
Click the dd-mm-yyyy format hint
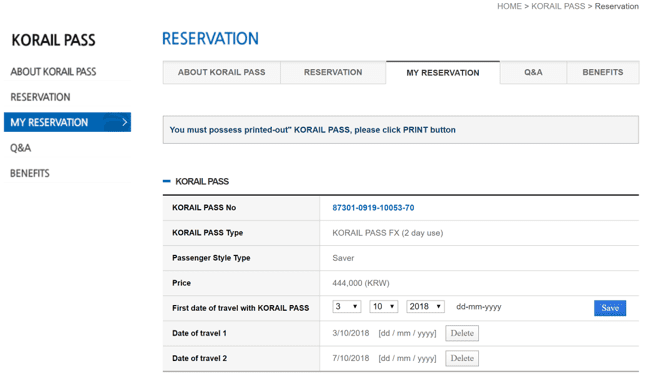(x=478, y=306)
